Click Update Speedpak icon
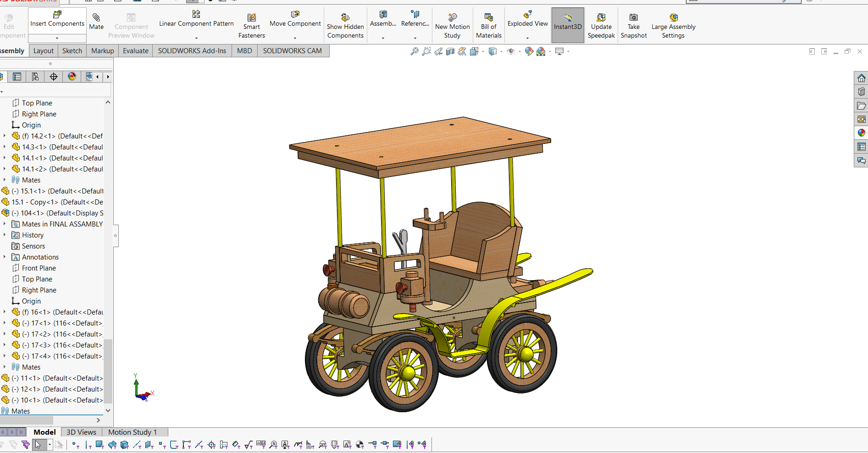Viewport: 868px width, 453px height. click(x=601, y=18)
